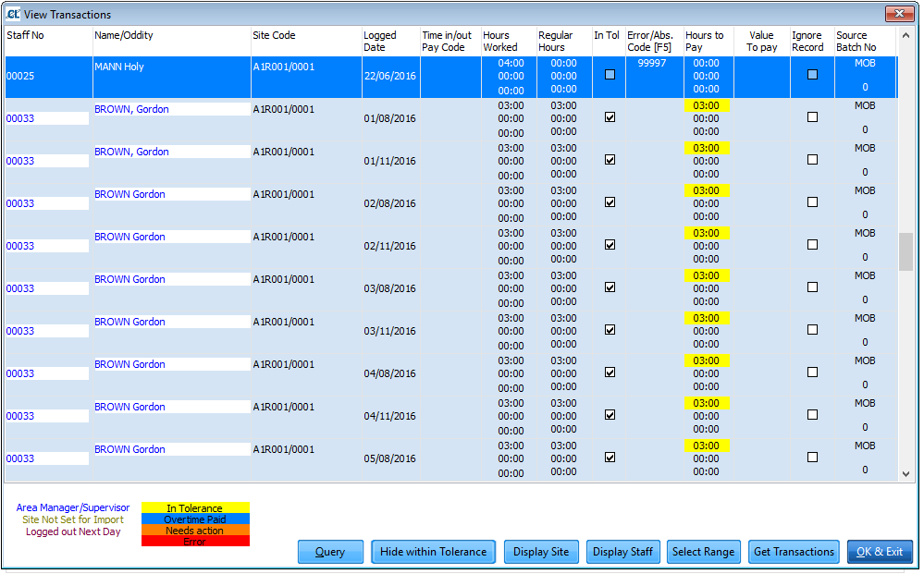
Task: Click the blue Overtime Paid legend entry
Action: pos(194,519)
